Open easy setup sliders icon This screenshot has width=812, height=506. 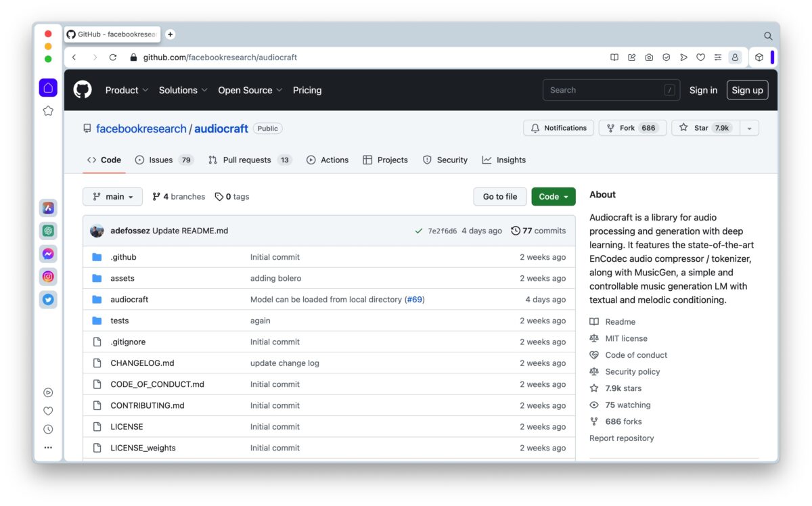[x=718, y=57]
